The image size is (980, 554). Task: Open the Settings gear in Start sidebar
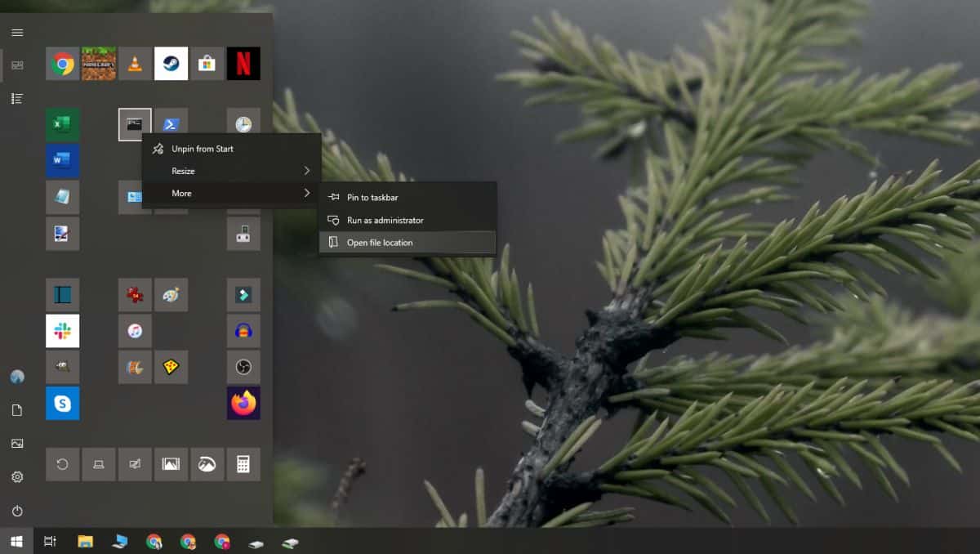click(x=17, y=476)
